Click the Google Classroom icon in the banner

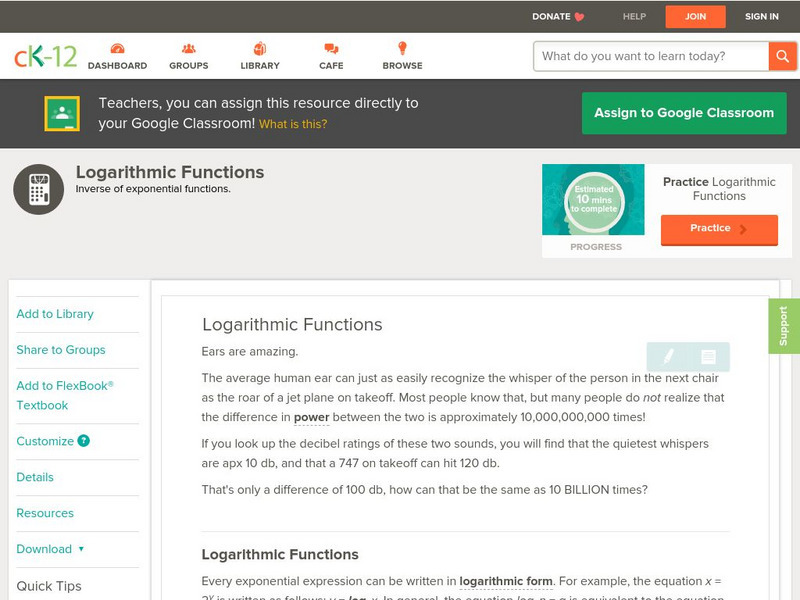pos(64,113)
